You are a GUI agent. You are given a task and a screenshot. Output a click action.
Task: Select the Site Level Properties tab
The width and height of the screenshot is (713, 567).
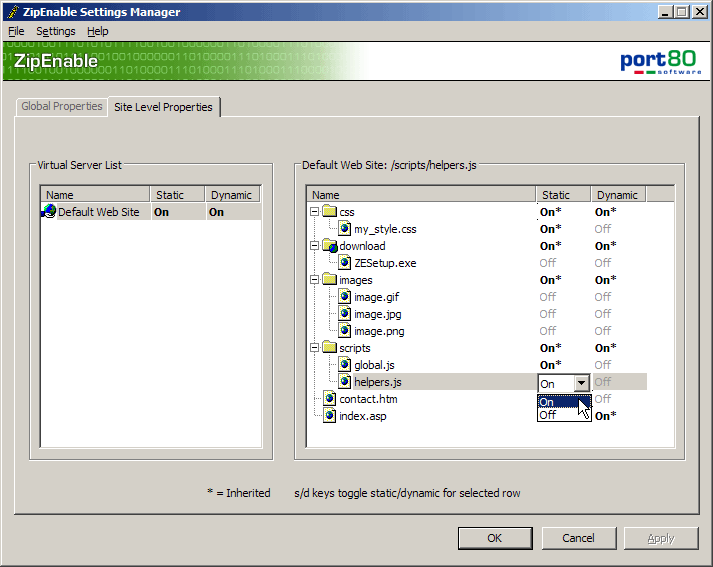163,107
